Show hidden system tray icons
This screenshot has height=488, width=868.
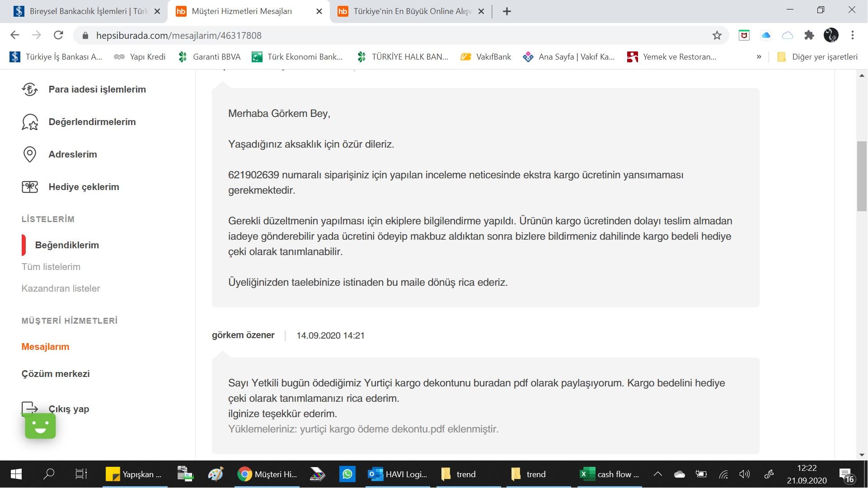point(658,474)
